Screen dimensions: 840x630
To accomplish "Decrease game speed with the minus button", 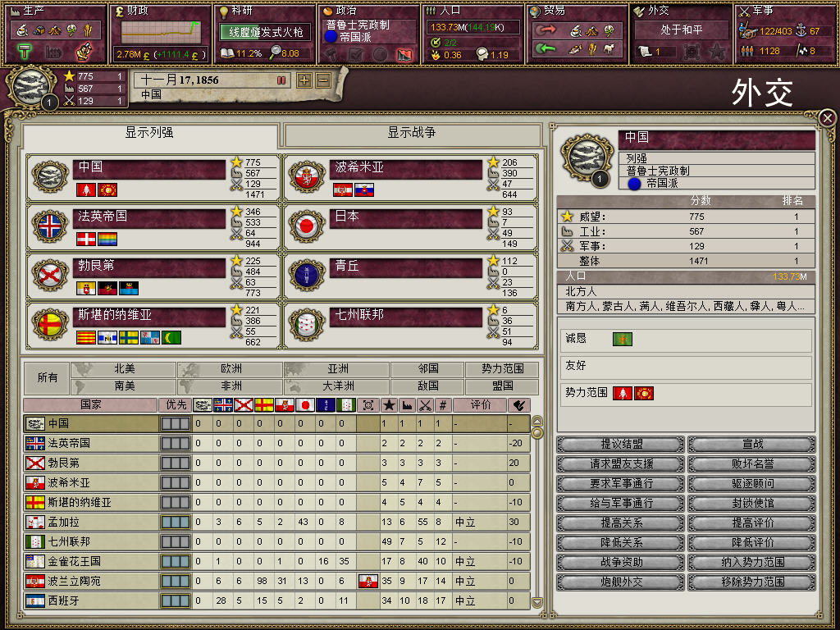I will click(x=323, y=80).
